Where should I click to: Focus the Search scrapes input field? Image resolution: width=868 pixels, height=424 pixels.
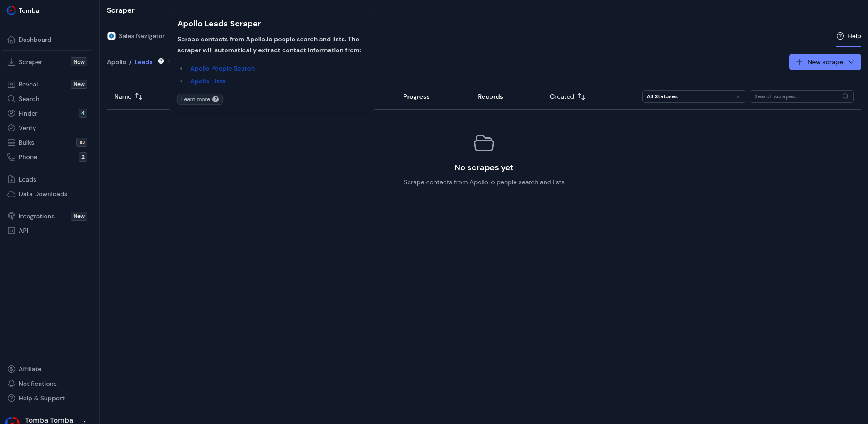coord(796,96)
